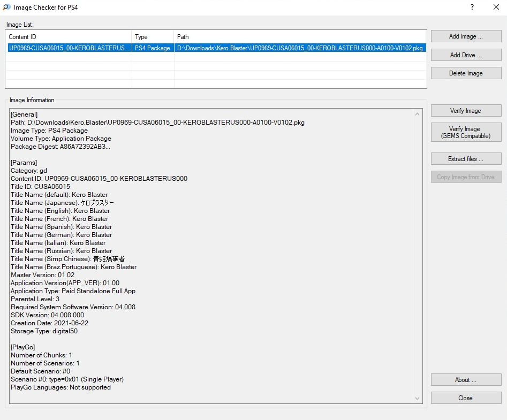Viewport: 507px width, 420px height.
Task: Click the Content ID line in Image Information
Action: coord(99,179)
